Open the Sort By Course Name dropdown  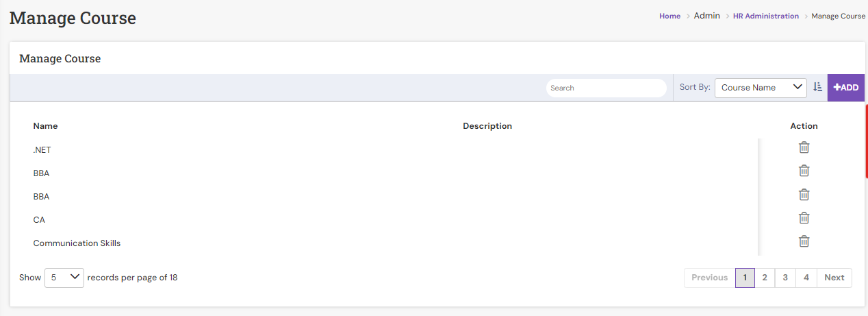[761, 87]
